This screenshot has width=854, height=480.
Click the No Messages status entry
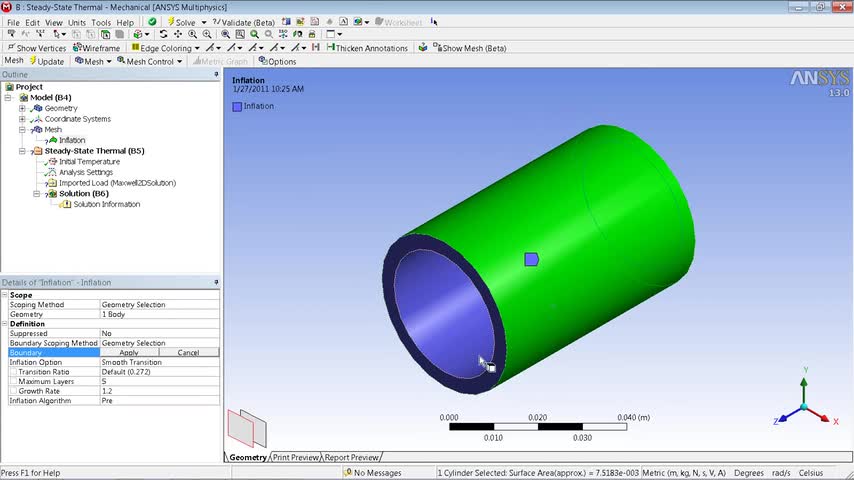coord(373,473)
